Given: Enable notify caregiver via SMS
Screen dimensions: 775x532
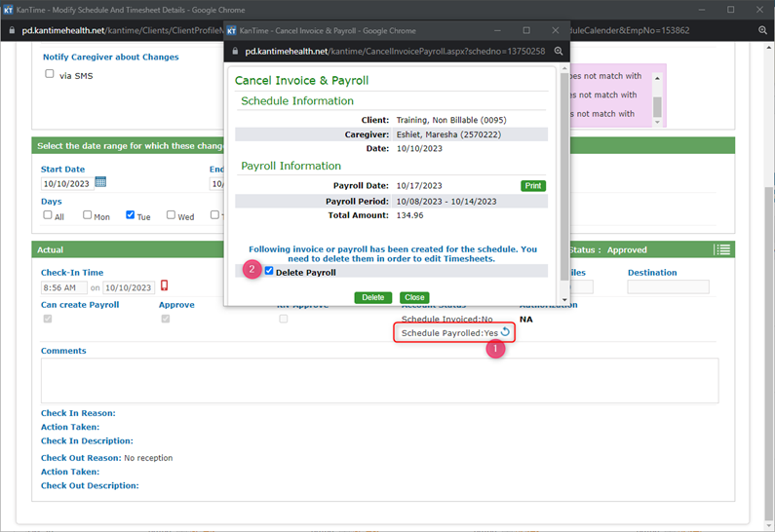Looking at the screenshot, I should point(50,74).
